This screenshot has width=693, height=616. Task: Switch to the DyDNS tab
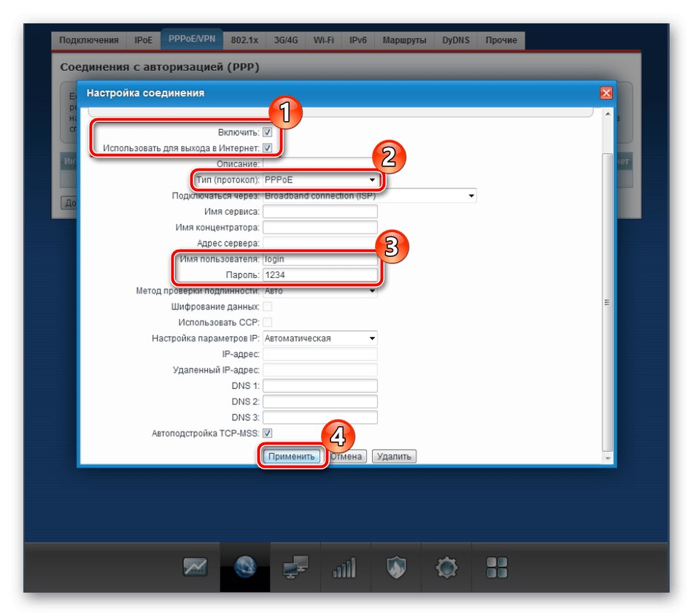click(x=456, y=40)
